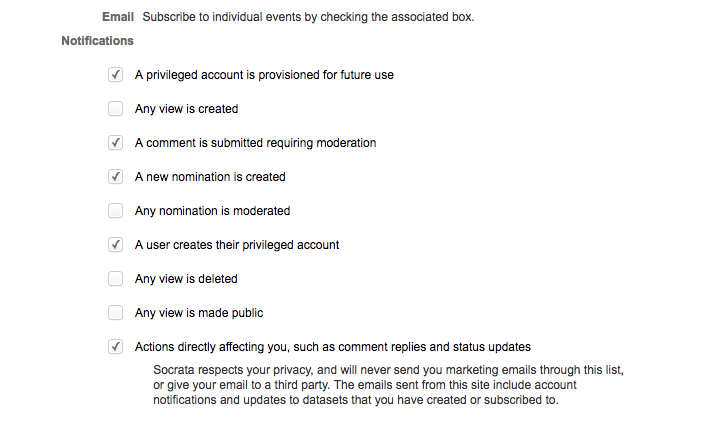Click the 'A new nomination is created' text
The image size is (704, 426).
[x=210, y=177]
